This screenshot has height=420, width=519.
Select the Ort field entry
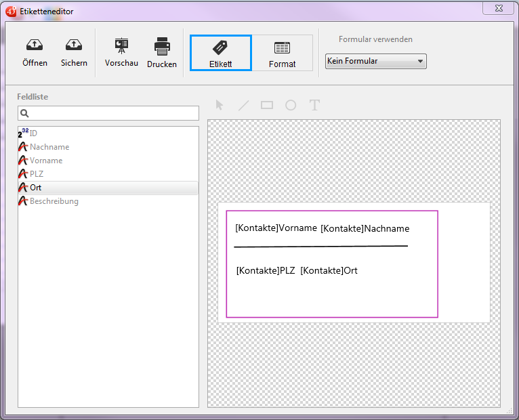(x=35, y=188)
